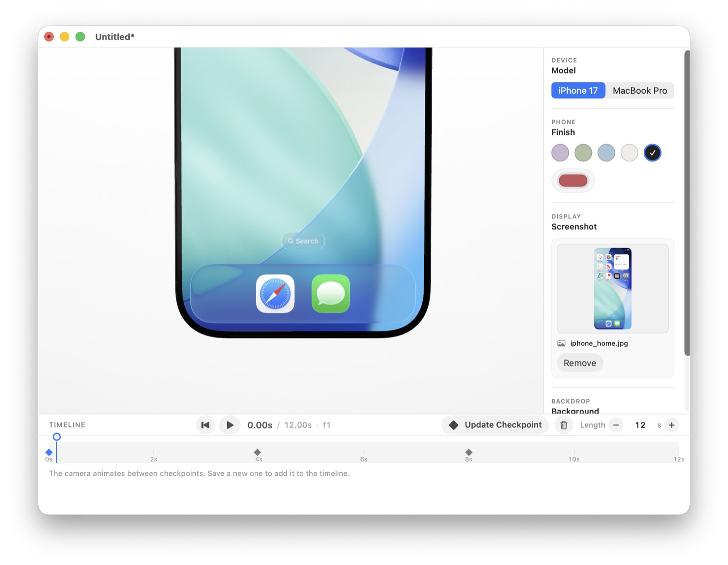Click the Search pill on phone screen
This screenshot has width=728, height=565.
point(303,241)
